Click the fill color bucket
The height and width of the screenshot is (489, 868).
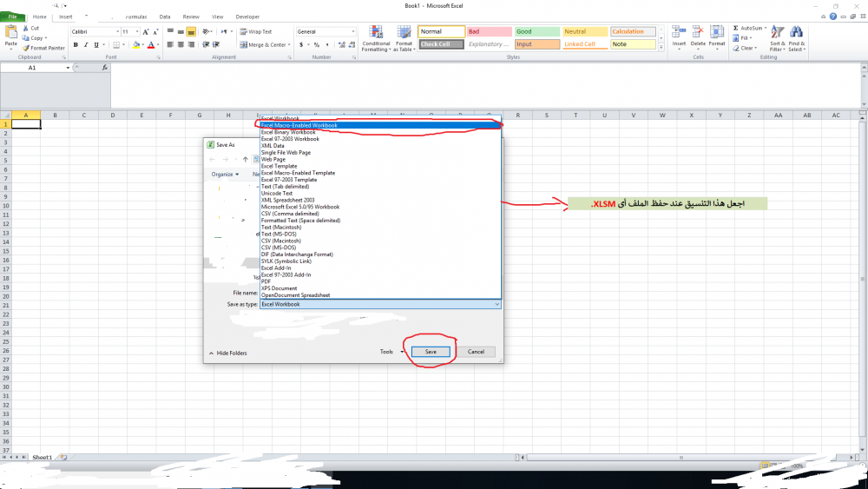(x=136, y=45)
